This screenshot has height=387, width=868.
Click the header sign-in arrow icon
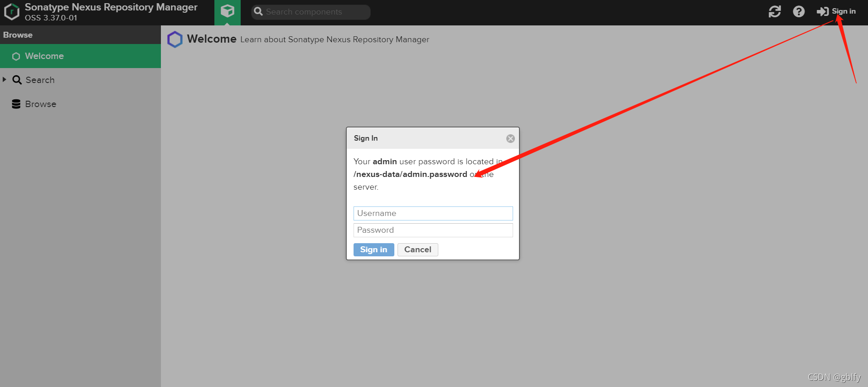(823, 11)
